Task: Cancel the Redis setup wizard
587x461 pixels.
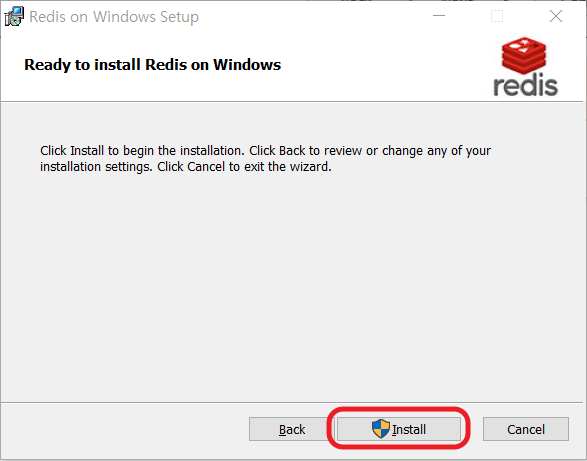Action: click(x=526, y=429)
